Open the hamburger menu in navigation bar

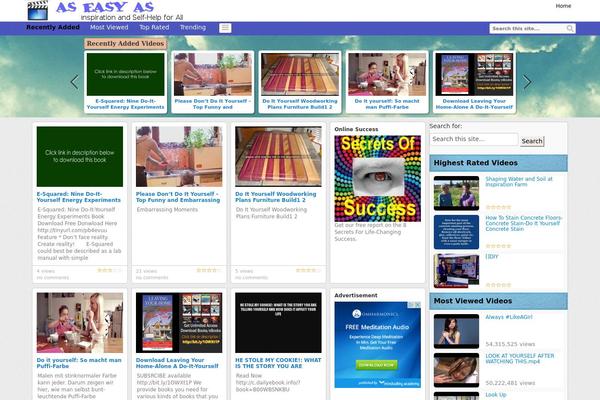pyautogui.click(x=225, y=28)
